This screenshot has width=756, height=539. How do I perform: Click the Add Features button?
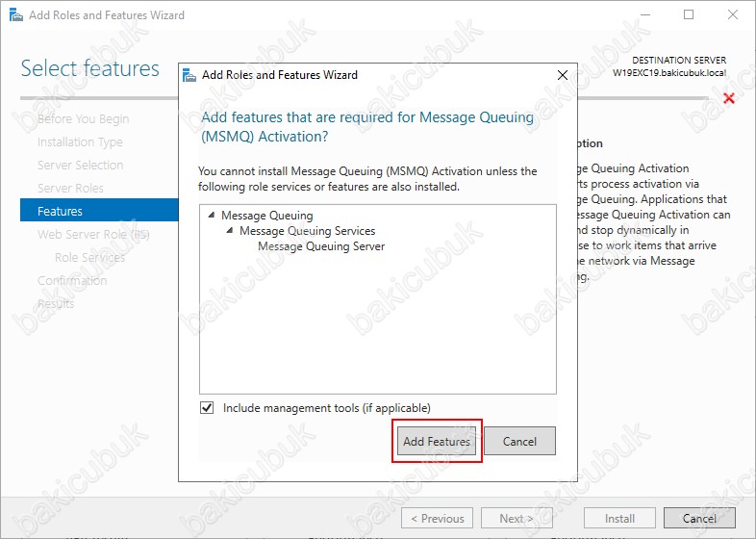click(x=437, y=441)
